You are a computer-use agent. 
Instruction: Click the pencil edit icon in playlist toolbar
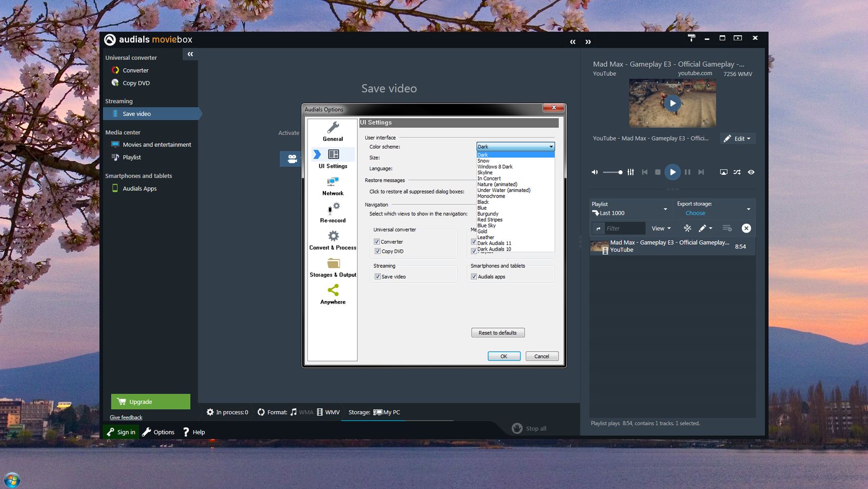702,228
